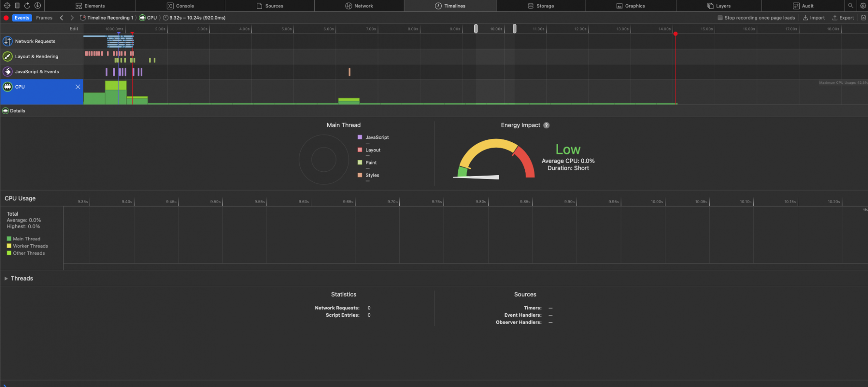Select the Layout & Rendering timeline row
The width and height of the screenshot is (868, 387).
click(42, 56)
